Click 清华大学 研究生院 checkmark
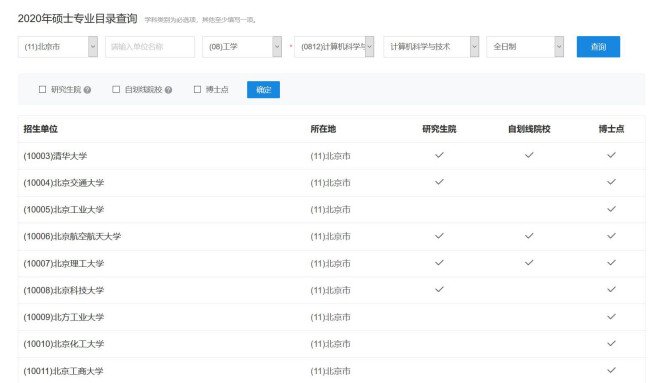This screenshot has height=383, width=650. (x=439, y=155)
